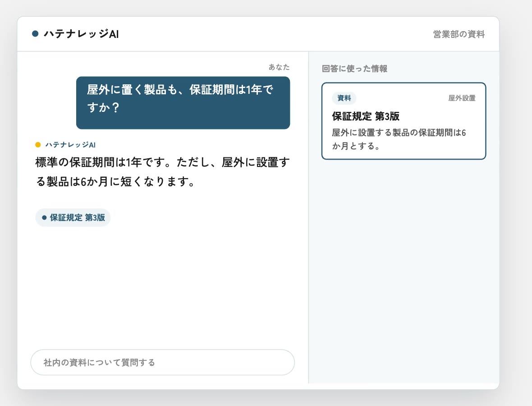
Task: Click the blue dot logo beside the header title
Action: (35, 33)
